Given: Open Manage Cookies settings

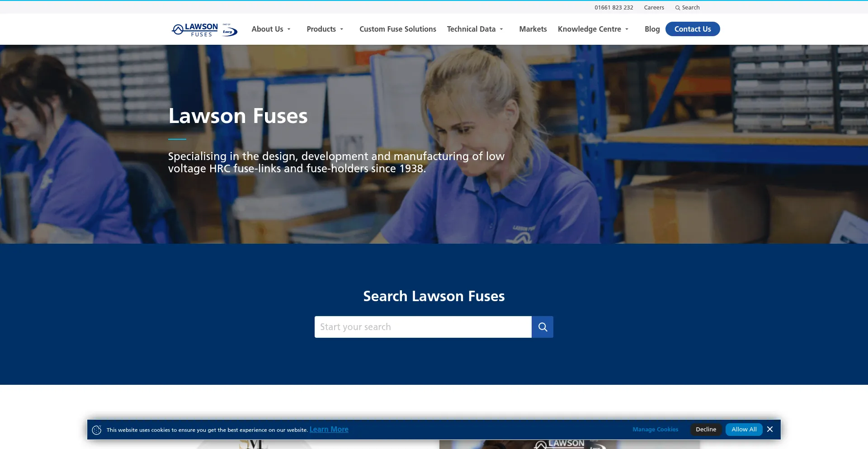Looking at the screenshot, I should tap(656, 430).
